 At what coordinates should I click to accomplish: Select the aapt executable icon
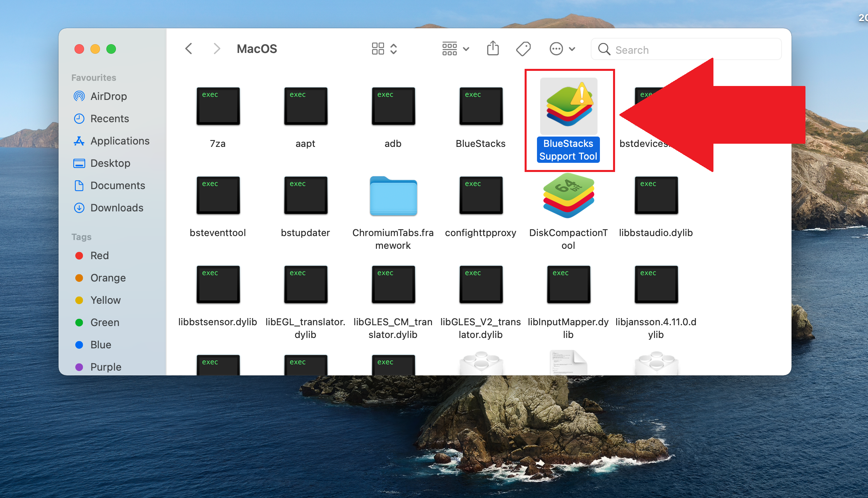click(x=306, y=106)
